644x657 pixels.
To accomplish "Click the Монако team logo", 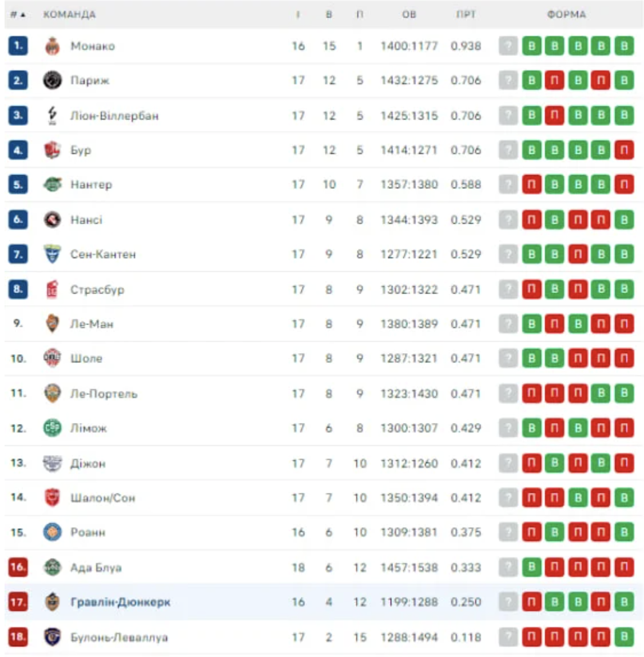I will click(x=52, y=46).
